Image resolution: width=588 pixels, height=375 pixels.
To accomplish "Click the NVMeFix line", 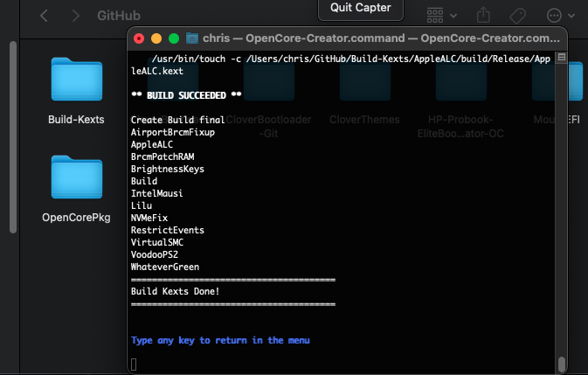I will coord(149,218).
